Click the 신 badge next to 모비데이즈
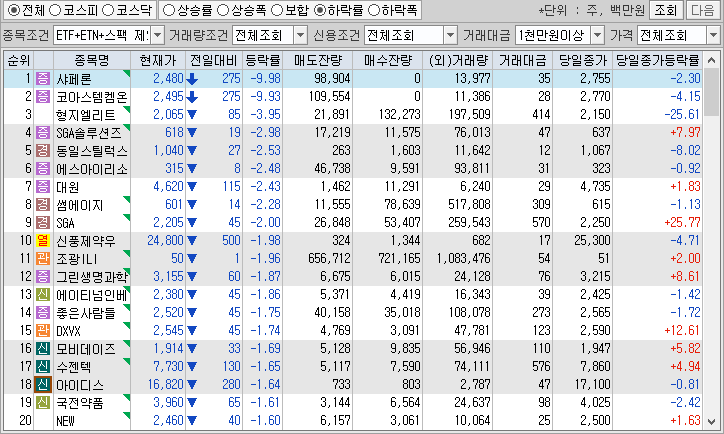 (43, 349)
